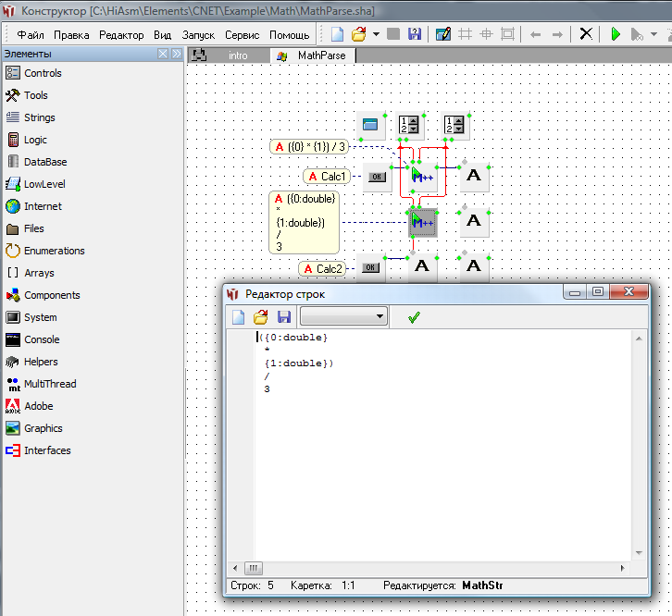Click save icon in string editor dialog
This screenshot has height=616, width=672.
tap(284, 317)
